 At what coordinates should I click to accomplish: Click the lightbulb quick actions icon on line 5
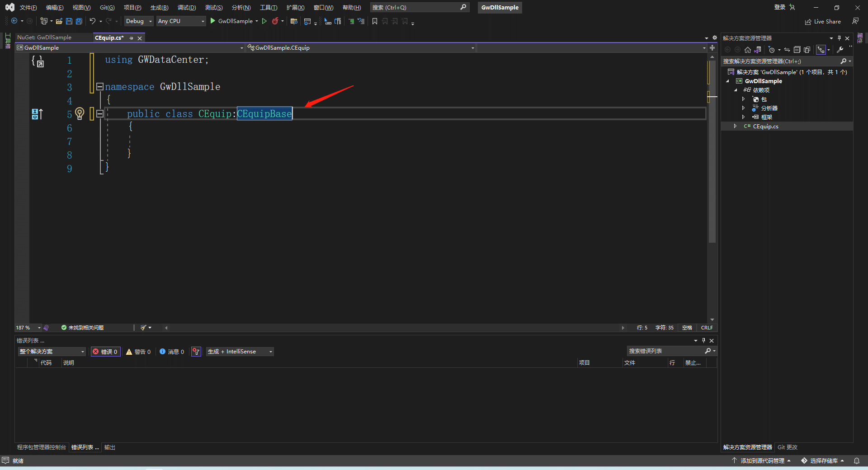coord(80,113)
